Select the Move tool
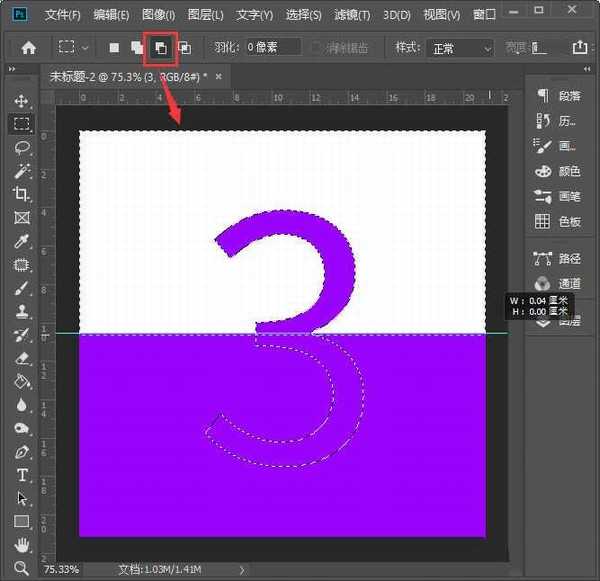This screenshot has height=581, width=600. pos(21,101)
